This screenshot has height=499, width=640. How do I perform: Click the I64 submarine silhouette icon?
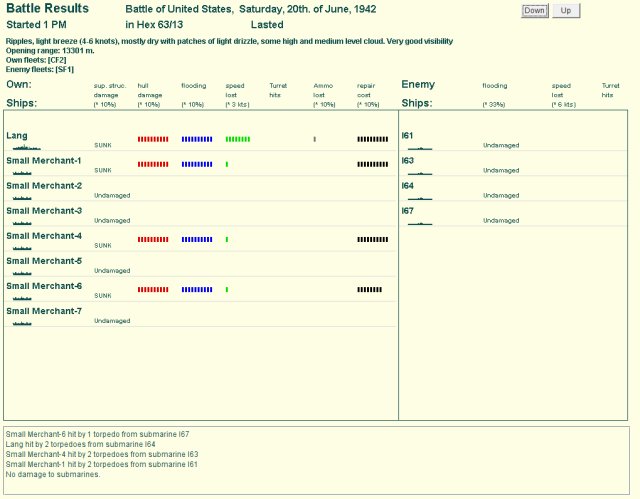pos(419,197)
